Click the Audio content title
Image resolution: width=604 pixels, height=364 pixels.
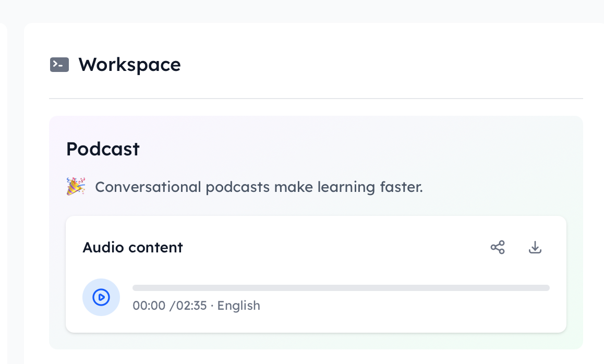tap(132, 247)
